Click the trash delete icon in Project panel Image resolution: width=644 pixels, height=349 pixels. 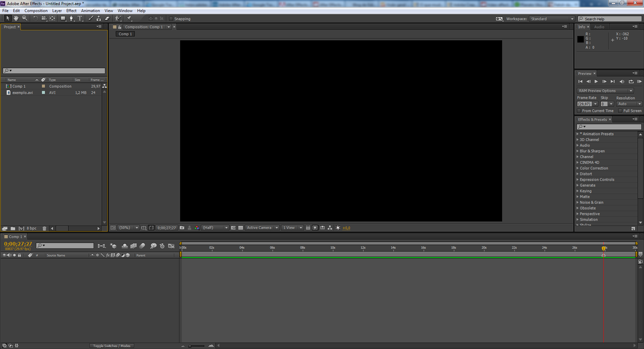tap(44, 228)
